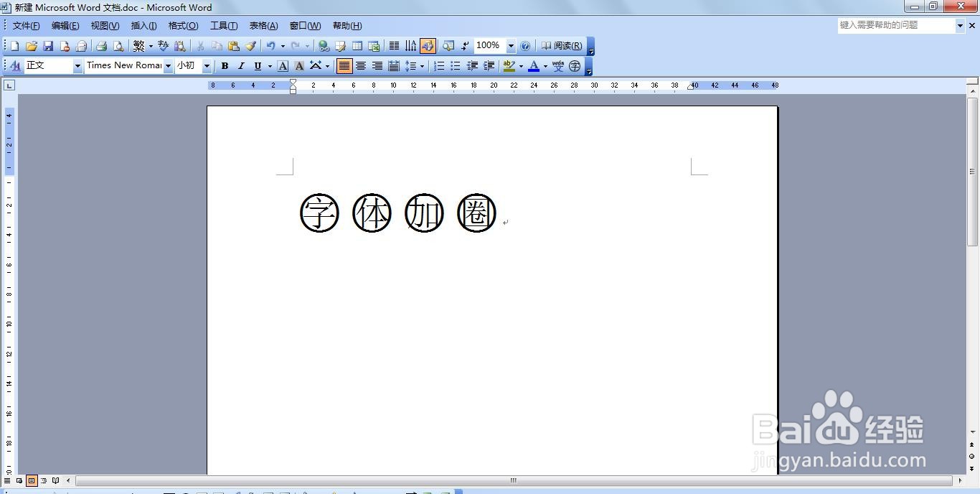Activate the Format Painter brush
This screenshot has height=494, width=980.
click(250, 46)
